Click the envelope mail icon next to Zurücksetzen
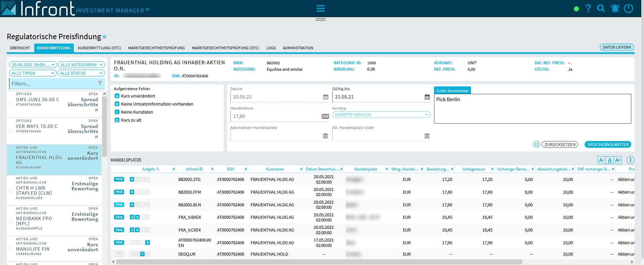 tap(537, 144)
